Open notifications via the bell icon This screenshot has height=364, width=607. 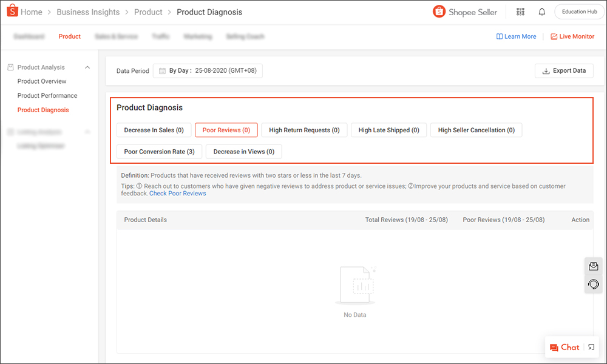click(541, 12)
